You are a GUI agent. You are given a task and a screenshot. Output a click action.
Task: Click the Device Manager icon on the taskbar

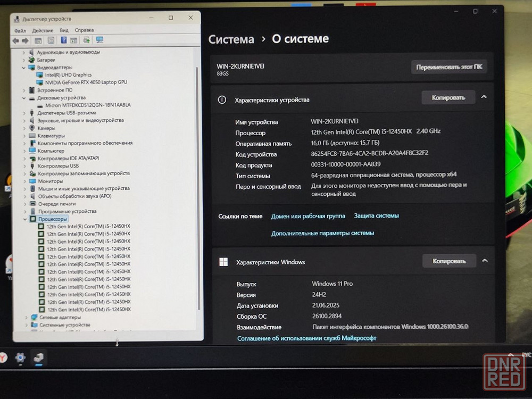coord(38,358)
